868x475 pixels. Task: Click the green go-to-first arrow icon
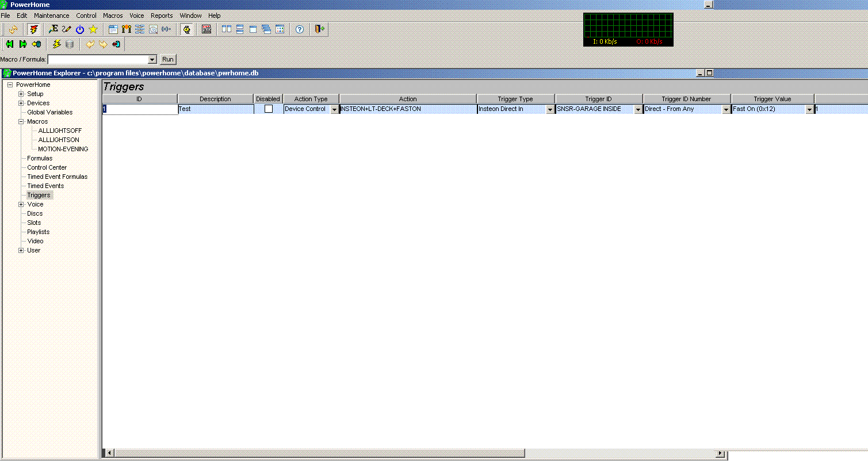(10, 44)
